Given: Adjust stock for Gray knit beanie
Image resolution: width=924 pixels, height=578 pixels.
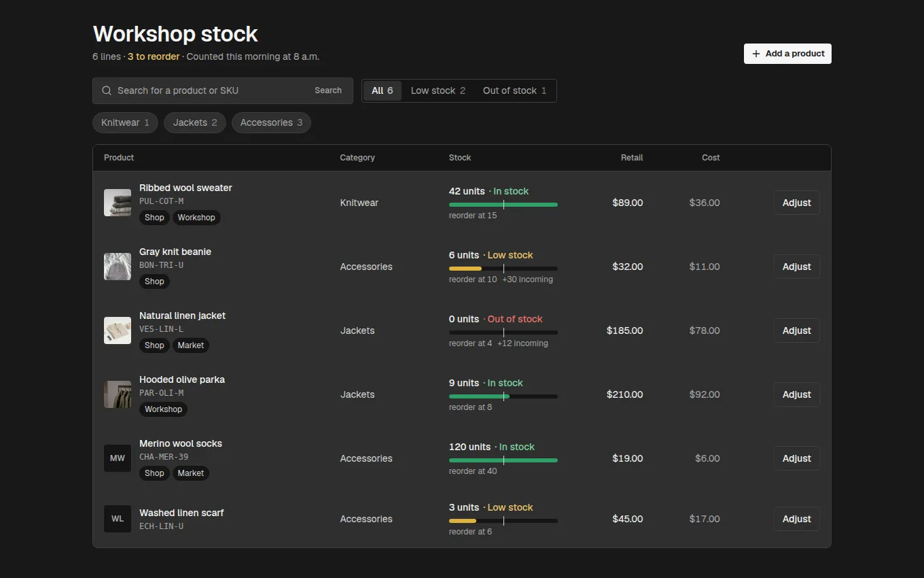Looking at the screenshot, I should (x=797, y=267).
